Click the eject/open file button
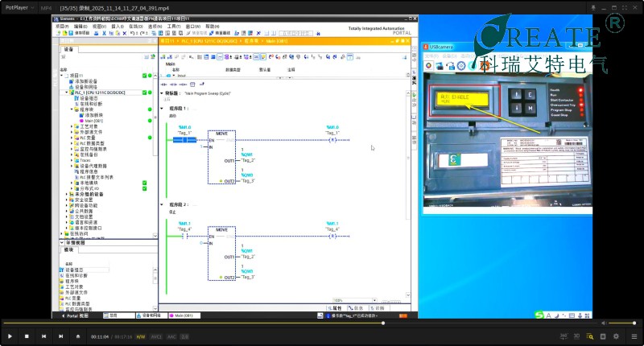The image size is (644, 346). [x=77, y=336]
